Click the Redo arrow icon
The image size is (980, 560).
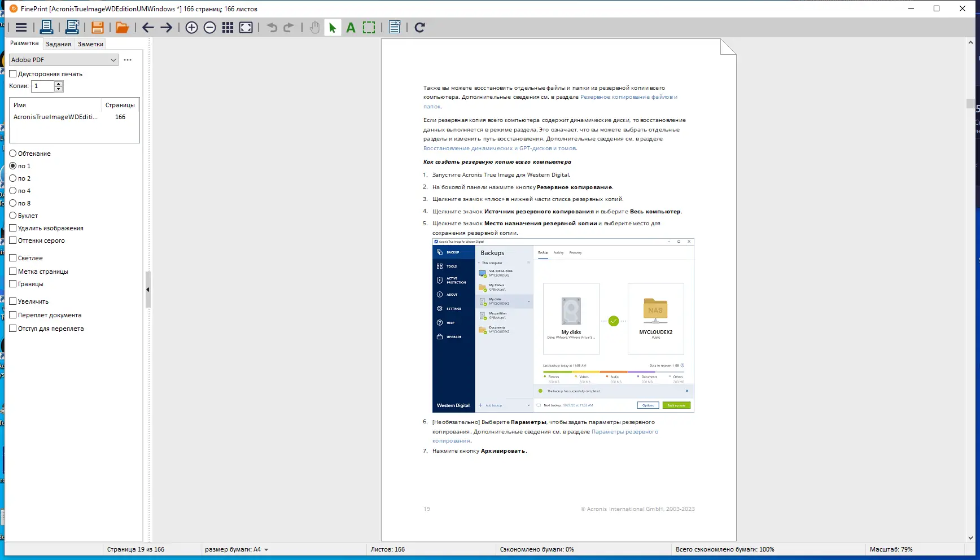[288, 27]
